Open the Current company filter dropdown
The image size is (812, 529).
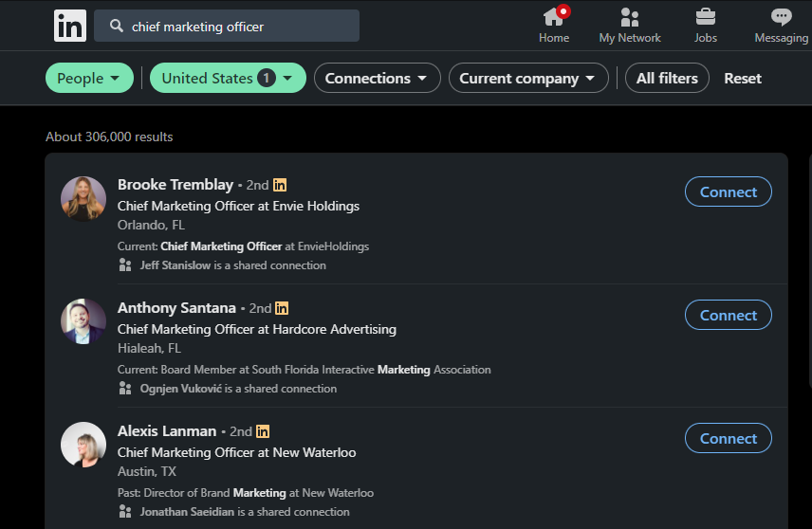pyautogui.click(x=528, y=78)
